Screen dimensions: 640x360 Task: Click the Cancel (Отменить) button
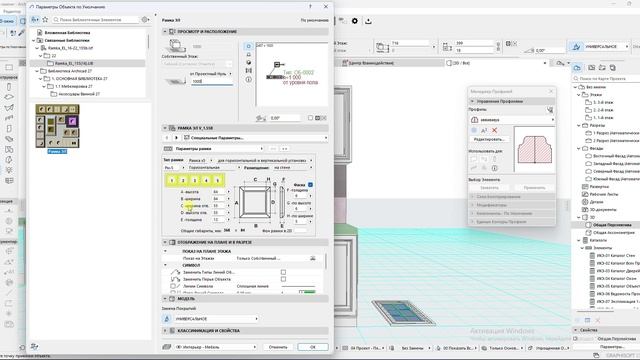[x=278, y=347]
